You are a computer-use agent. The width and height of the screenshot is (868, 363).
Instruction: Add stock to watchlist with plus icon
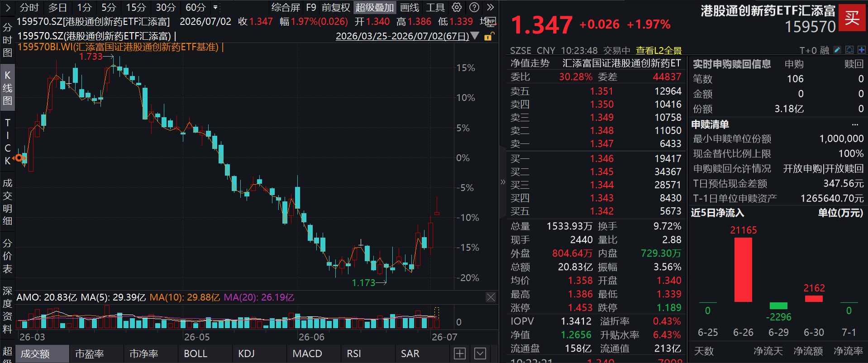[861, 50]
